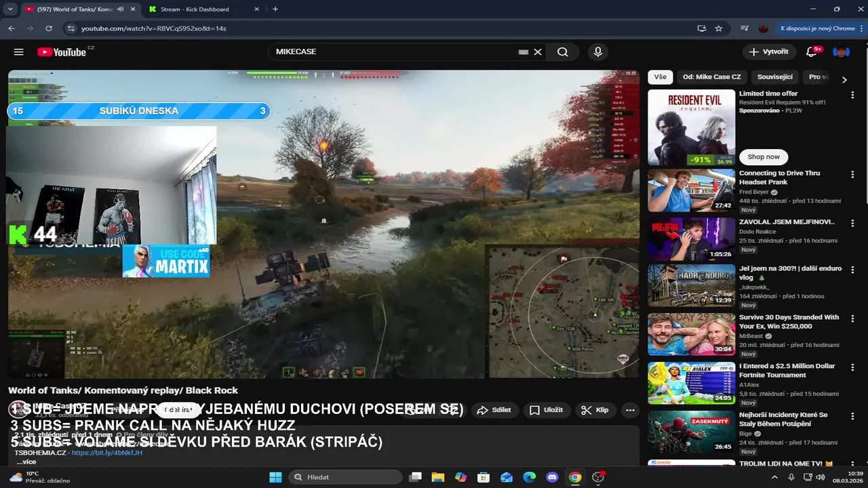
Task: Open YouTube notifications bell
Action: click(x=812, y=52)
